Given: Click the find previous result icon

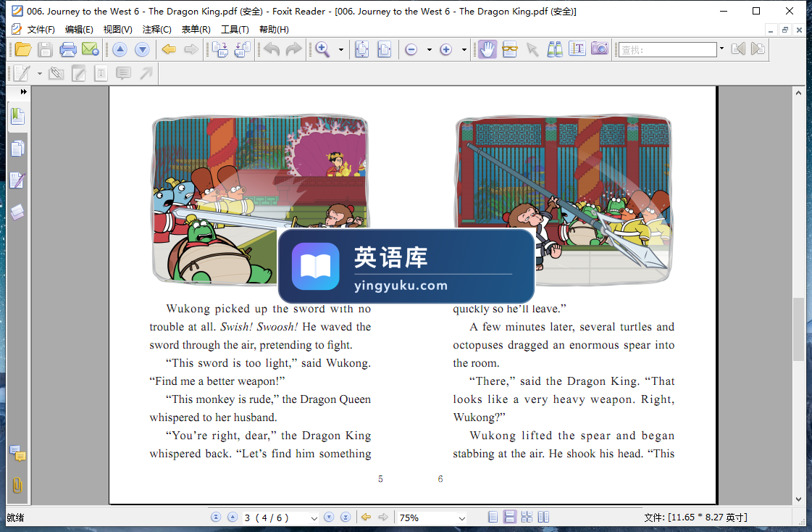Looking at the screenshot, I should pyautogui.click(x=738, y=49).
